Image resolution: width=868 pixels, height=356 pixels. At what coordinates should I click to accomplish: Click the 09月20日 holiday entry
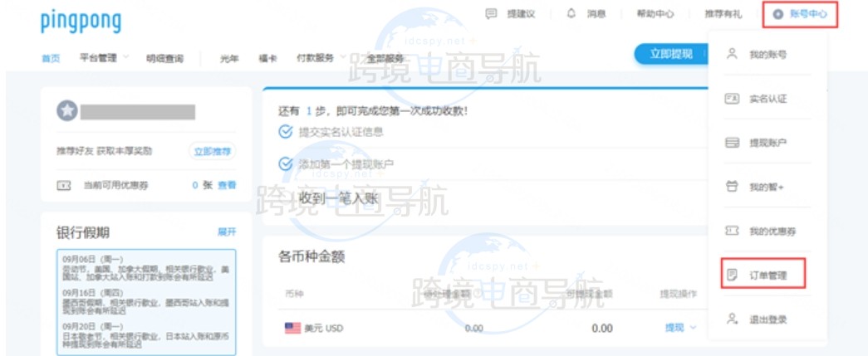click(x=147, y=337)
